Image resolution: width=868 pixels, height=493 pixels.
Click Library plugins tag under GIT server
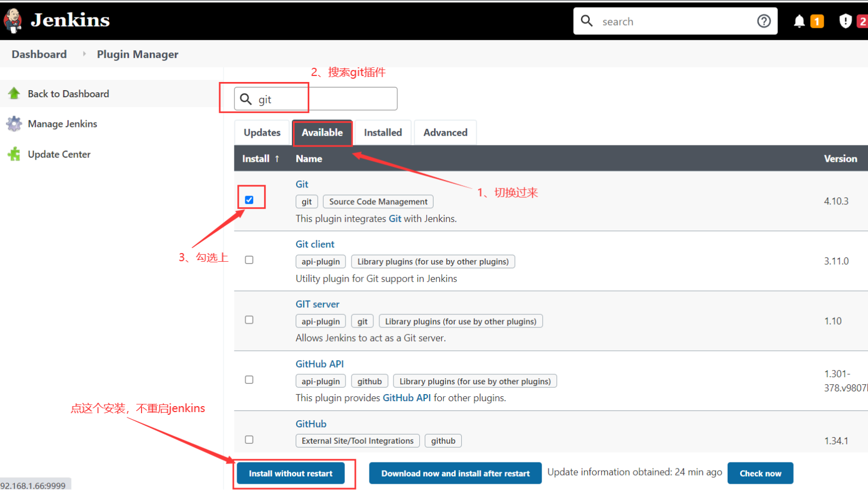point(461,321)
